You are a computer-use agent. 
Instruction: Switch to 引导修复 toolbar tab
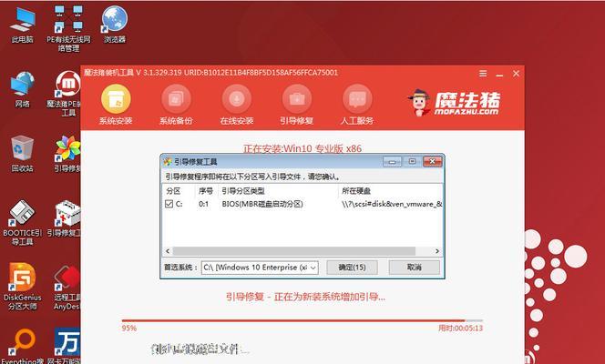pyautogui.click(x=297, y=105)
